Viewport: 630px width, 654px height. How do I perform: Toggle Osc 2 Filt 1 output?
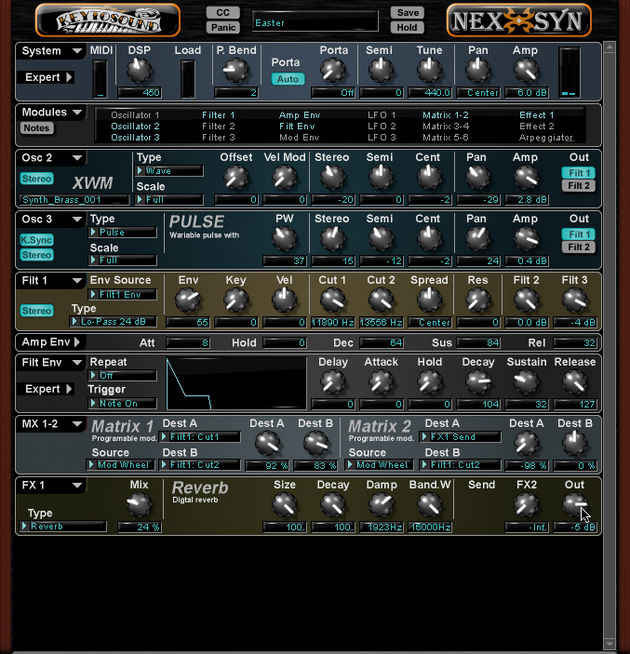click(578, 173)
